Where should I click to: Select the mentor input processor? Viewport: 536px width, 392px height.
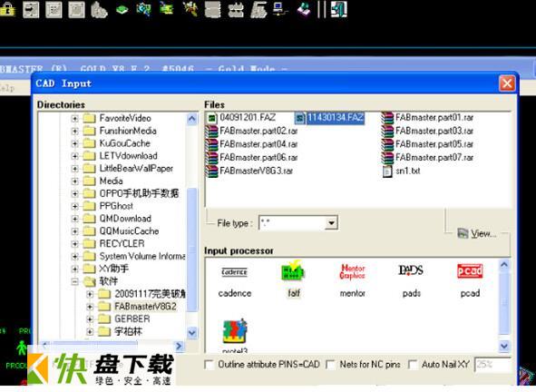(x=353, y=280)
